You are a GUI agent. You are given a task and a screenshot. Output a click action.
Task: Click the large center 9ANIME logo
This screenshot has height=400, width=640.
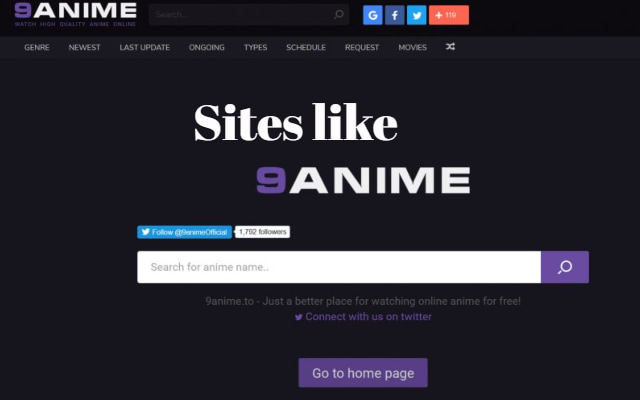[x=363, y=180]
